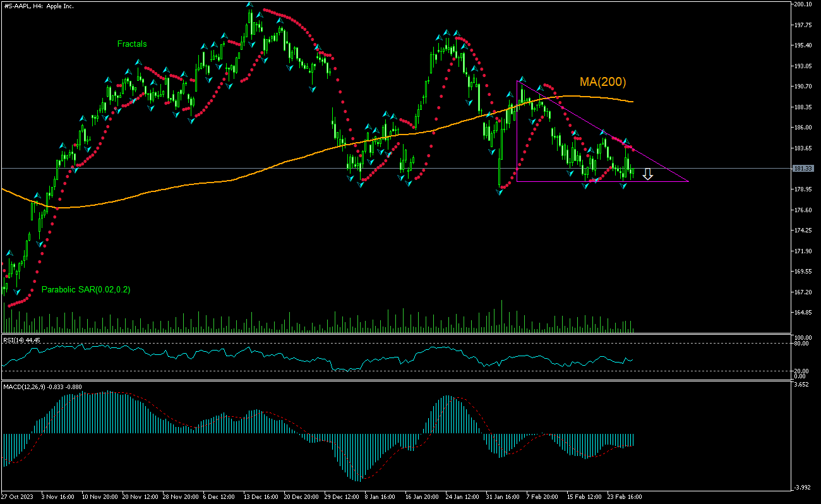
Task: Click the orange MA(200) label
Action: 602,82
